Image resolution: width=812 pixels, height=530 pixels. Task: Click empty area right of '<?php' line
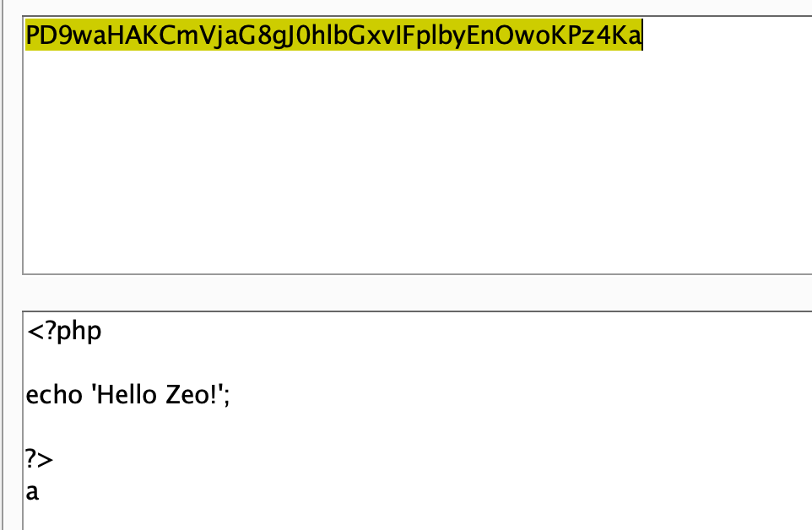click(x=456, y=331)
